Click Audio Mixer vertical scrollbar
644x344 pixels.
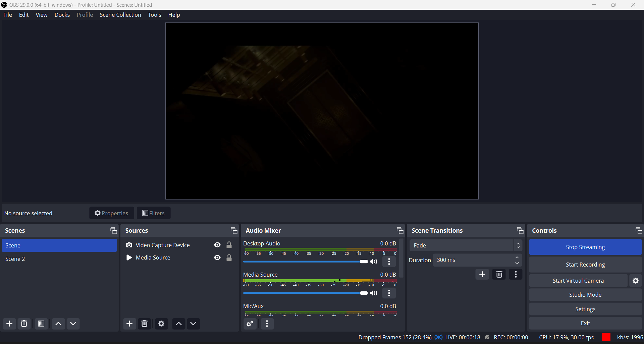401,258
